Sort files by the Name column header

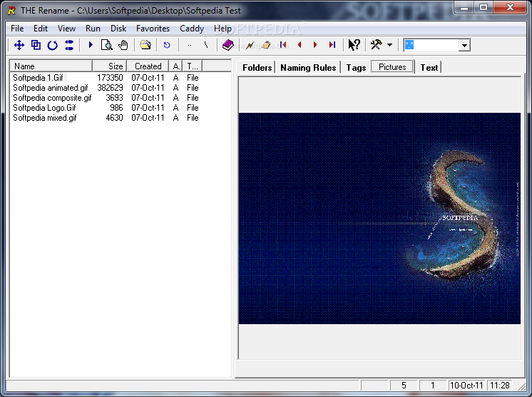click(51, 66)
